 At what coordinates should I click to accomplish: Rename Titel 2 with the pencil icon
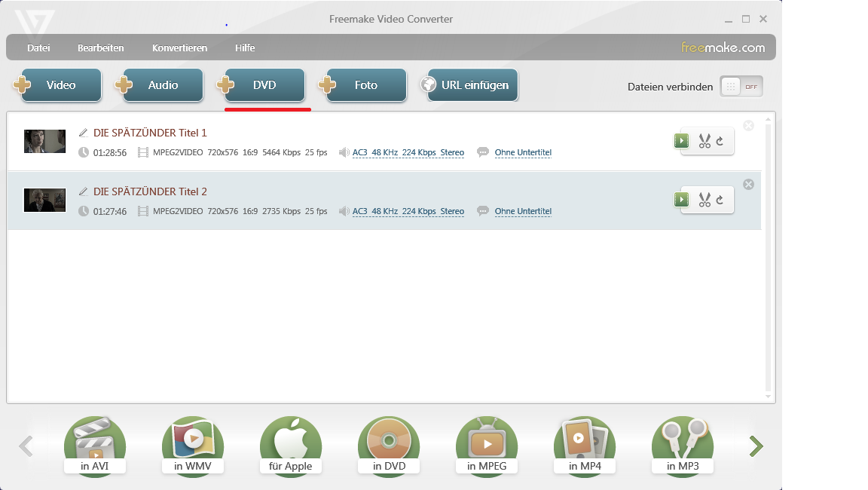[84, 191]
